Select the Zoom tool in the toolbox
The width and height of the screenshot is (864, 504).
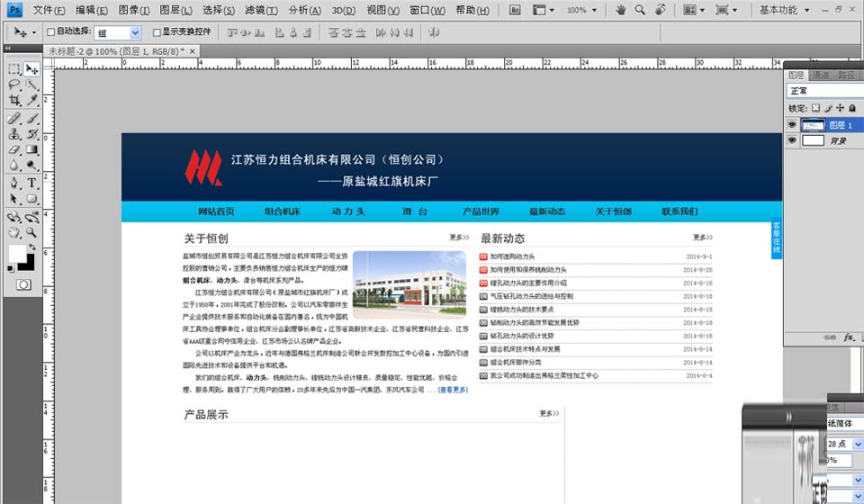point(31,232)
